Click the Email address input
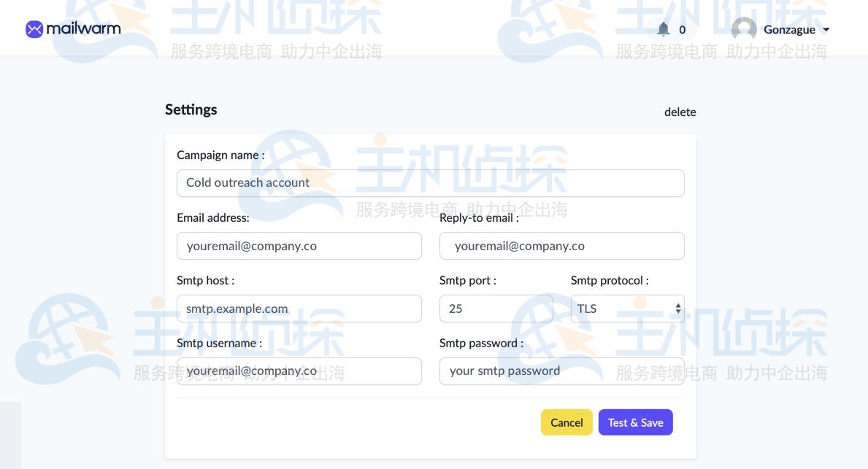Image resolution: width=868 pixels, height=469 pixels. coord(299,246)
